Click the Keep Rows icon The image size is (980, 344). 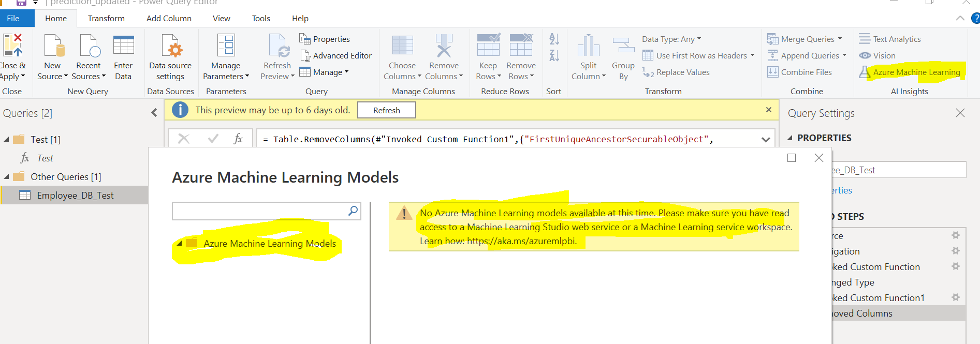[488, 46]
